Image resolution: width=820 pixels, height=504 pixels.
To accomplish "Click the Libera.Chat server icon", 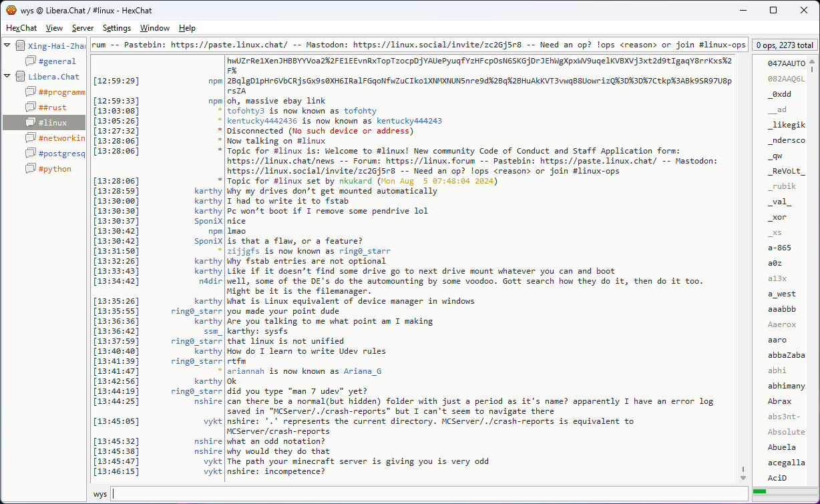I will click(20, 77).
